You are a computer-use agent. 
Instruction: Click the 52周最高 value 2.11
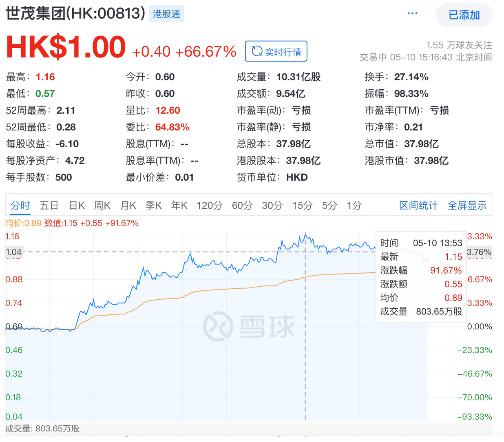point(66,110)
